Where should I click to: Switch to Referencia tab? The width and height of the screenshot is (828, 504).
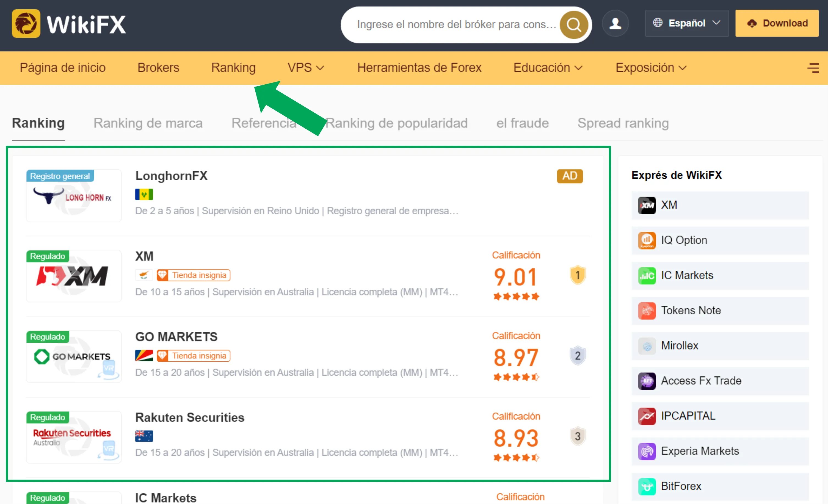click(264, 123)
